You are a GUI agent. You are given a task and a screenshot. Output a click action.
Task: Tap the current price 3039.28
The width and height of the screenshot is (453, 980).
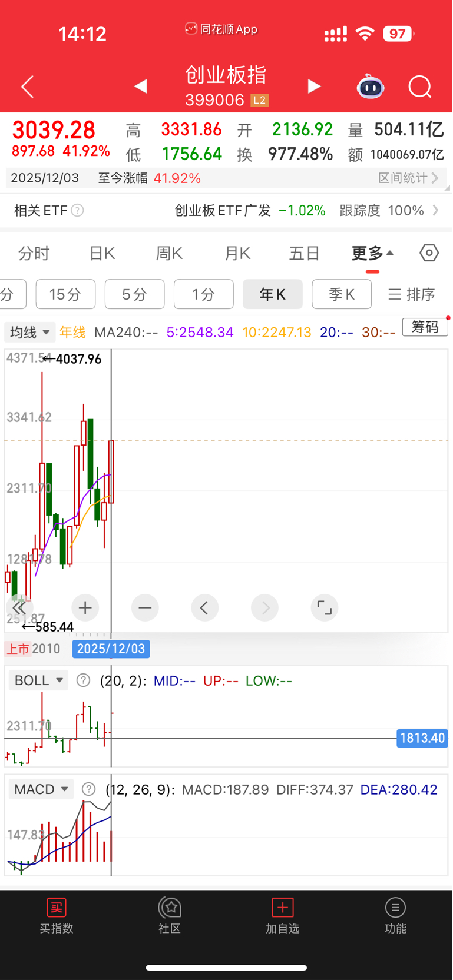54,130
